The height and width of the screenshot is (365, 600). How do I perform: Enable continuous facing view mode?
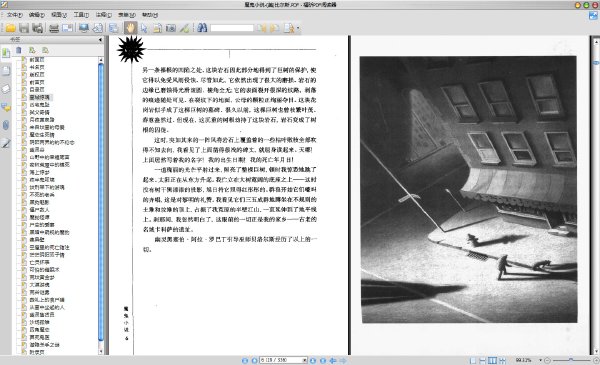[x=502, y=360]
